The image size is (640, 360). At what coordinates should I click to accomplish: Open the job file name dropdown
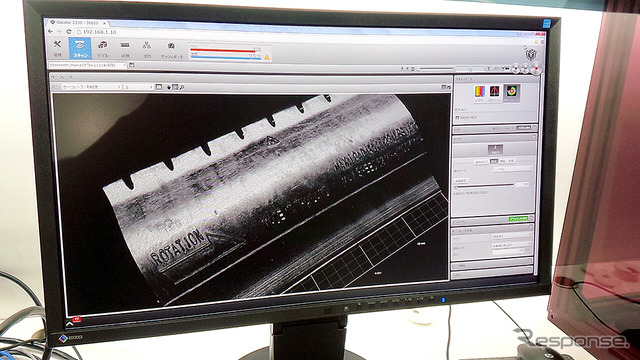[87, 65]
